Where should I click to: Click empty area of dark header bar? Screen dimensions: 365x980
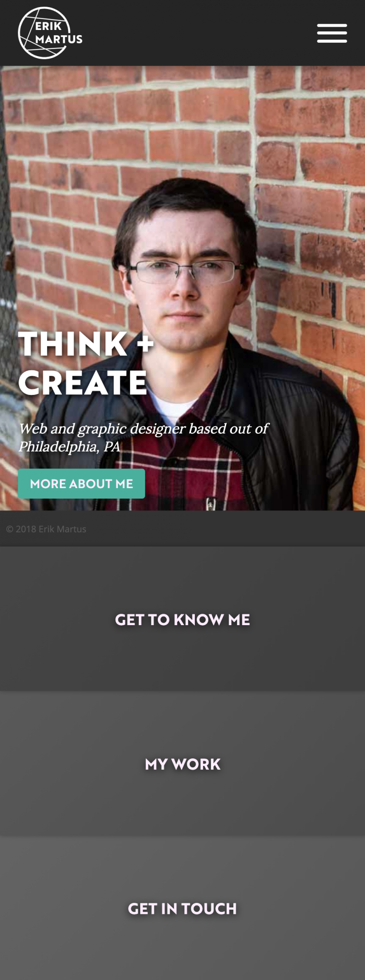pos(200,33)
